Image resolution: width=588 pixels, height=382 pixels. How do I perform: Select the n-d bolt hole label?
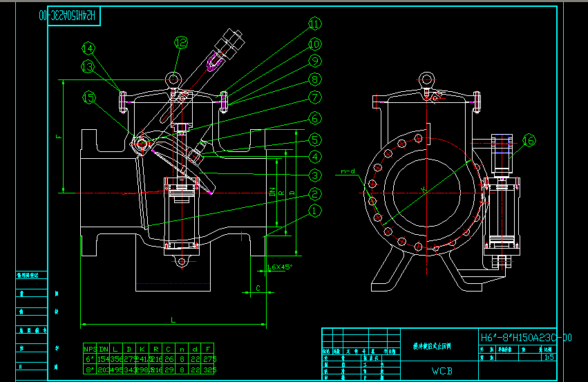[348, 171]
